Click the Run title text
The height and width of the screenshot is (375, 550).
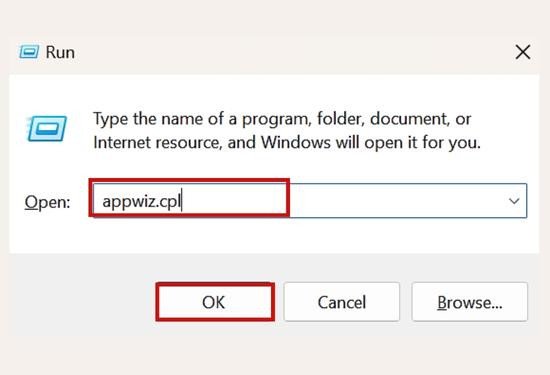click(x=60, y=53)
